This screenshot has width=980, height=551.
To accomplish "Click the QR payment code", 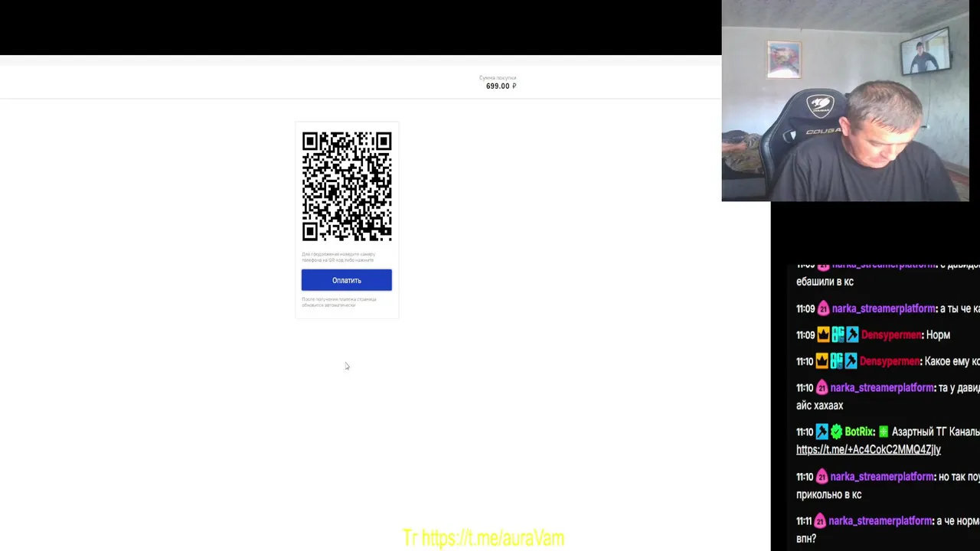I will point(347,186).
